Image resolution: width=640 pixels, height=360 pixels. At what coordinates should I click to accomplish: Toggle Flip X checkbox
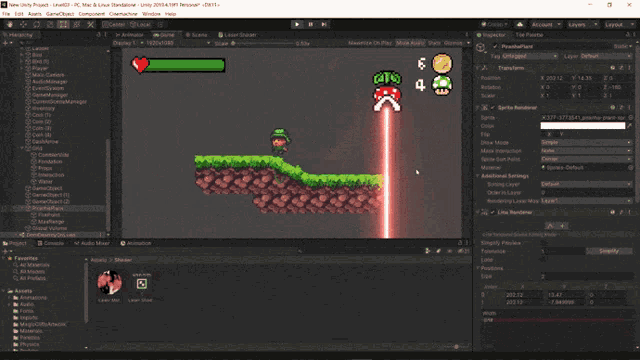point(544,134)
